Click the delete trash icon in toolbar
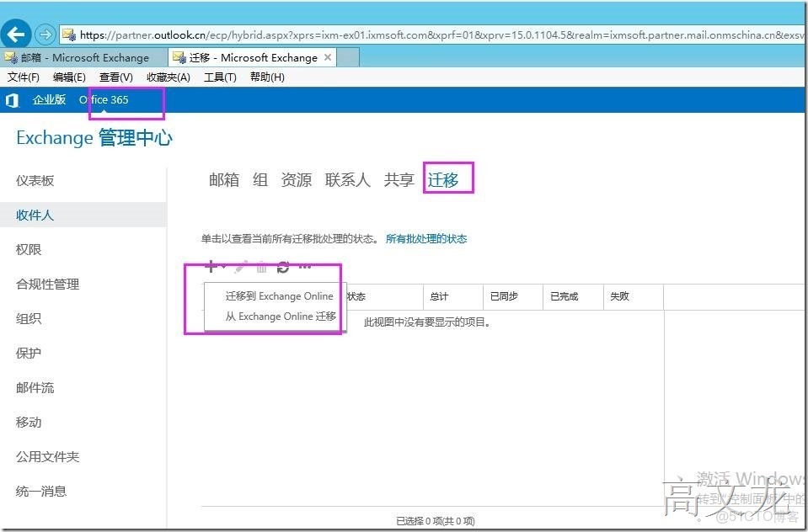 point(261,266)
